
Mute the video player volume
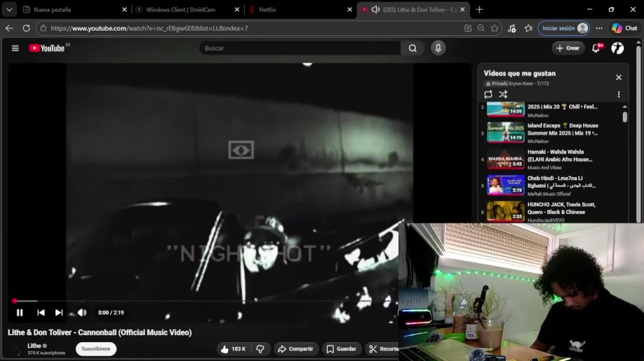(x=82, y=312)
